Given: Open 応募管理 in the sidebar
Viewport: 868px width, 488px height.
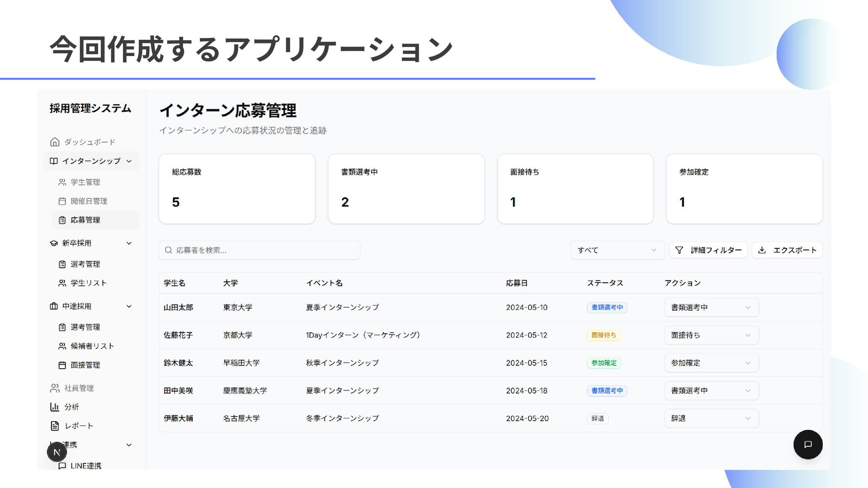Looking at the screenshot, I should click(x=85, y=220).
